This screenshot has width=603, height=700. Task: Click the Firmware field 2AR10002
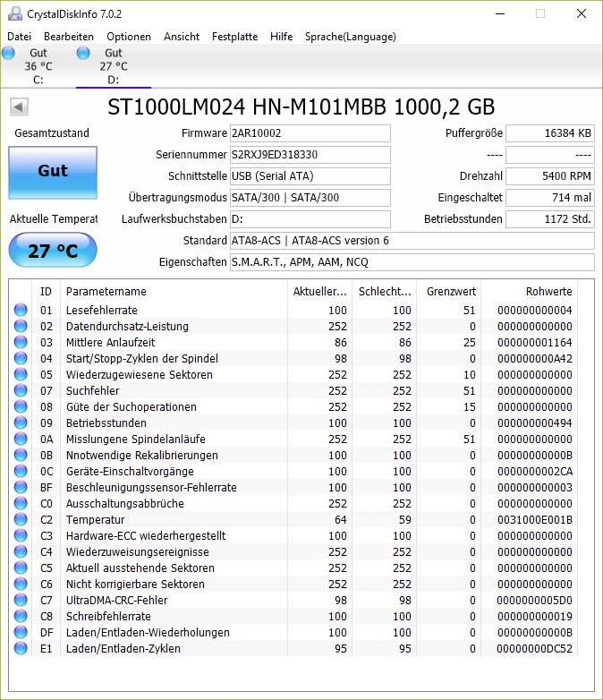[310, 133]
